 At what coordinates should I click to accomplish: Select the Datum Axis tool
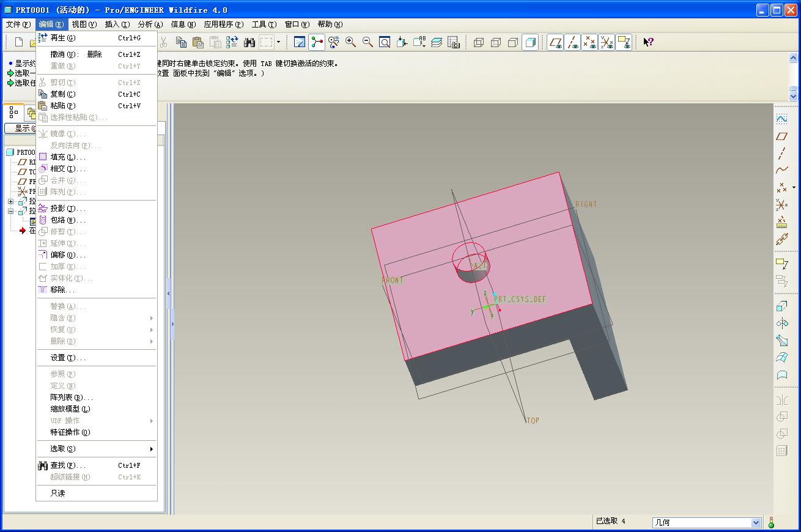(782, 153)
